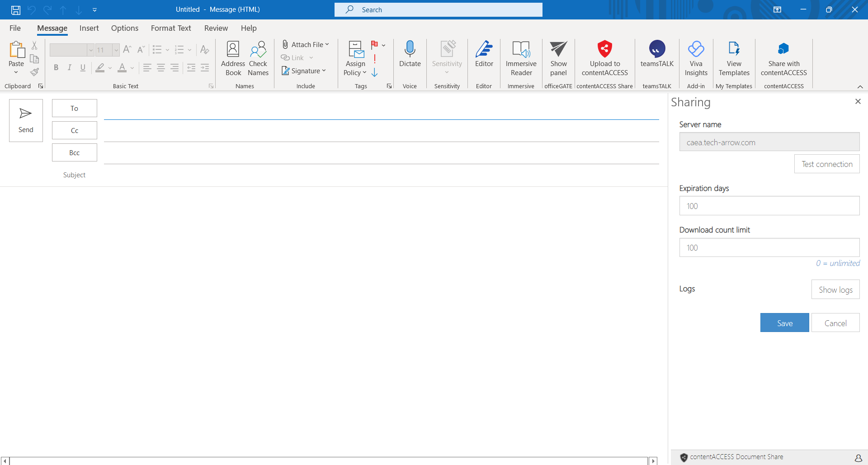Open the Format Text tab
Screen dimensions: 868x465
[171, 28]
